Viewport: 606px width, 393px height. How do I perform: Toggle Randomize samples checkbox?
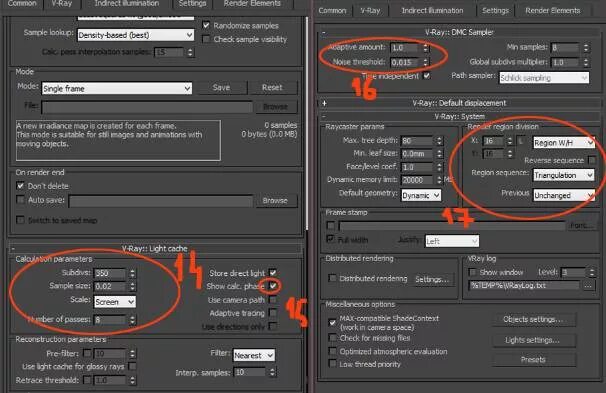pos(206,26)
